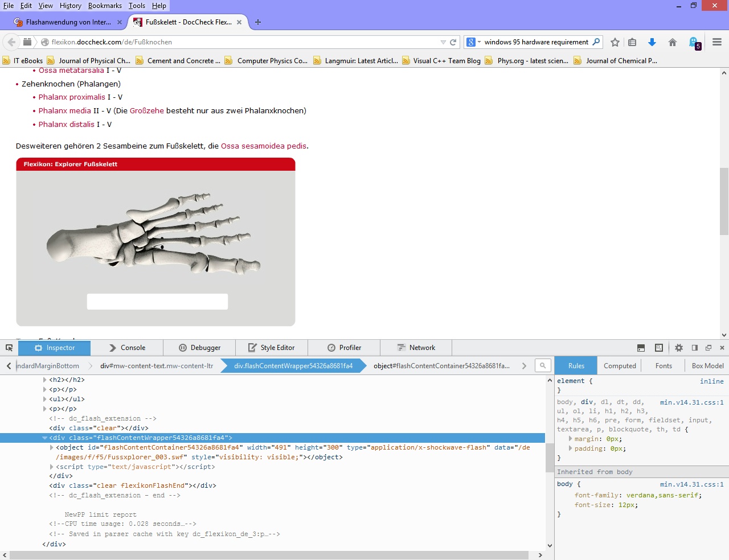
Task: Open the Tools menu
Action: pos(137,6)
